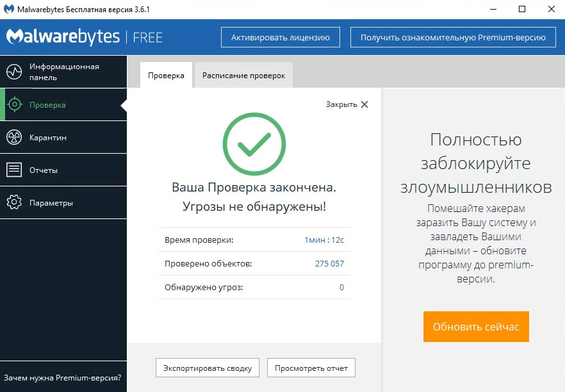565x392 pixels.
Task: Click the quarantine radiation icon
Action: (14, 137)
